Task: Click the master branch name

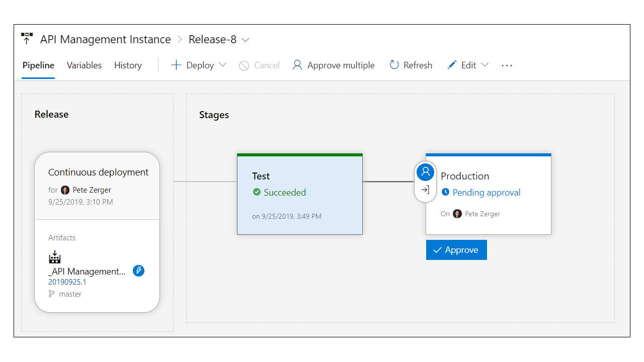Action: click(x=70, y=294)
